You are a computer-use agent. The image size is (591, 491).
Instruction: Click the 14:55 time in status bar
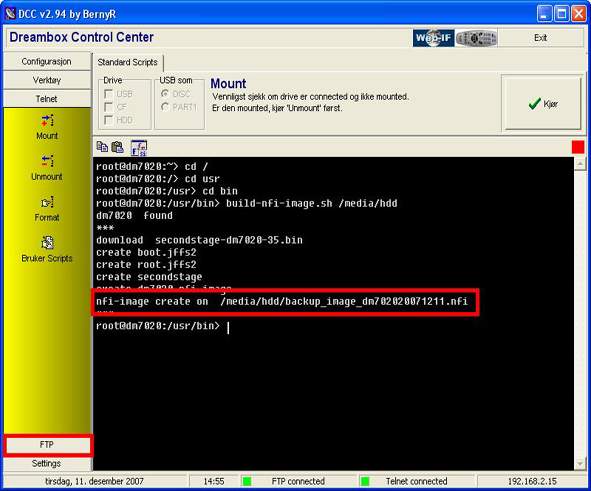(x=214, y=481)
